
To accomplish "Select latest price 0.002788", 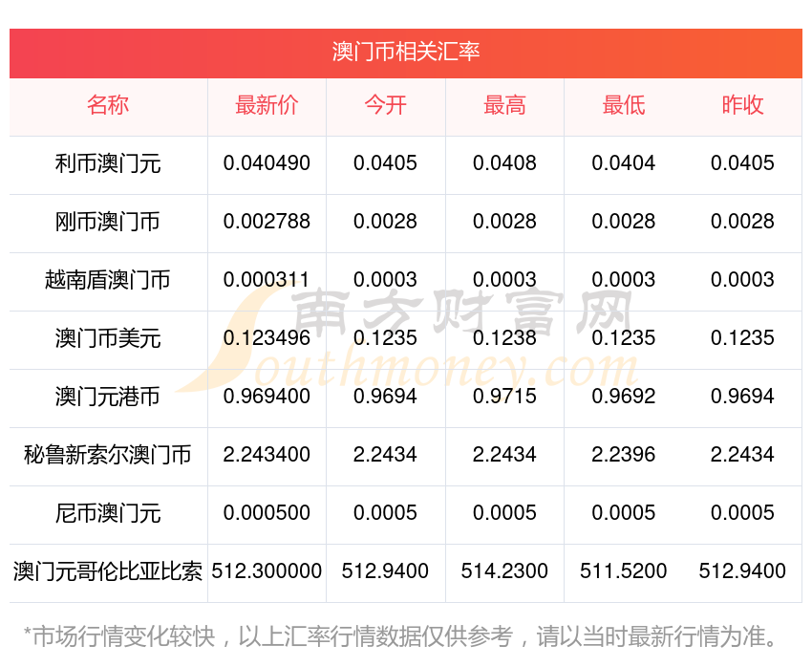I will (x=267, y=222).
